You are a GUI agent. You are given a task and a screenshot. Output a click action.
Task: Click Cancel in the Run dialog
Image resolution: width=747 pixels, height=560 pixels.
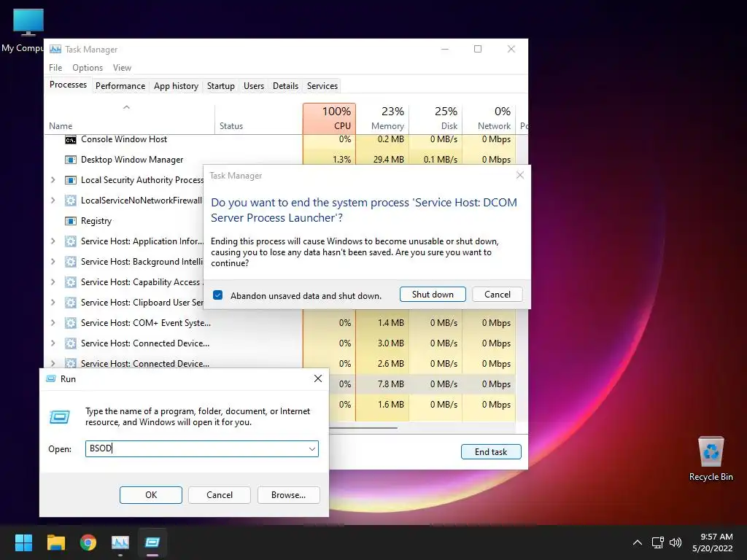click(x=219, y=495)
